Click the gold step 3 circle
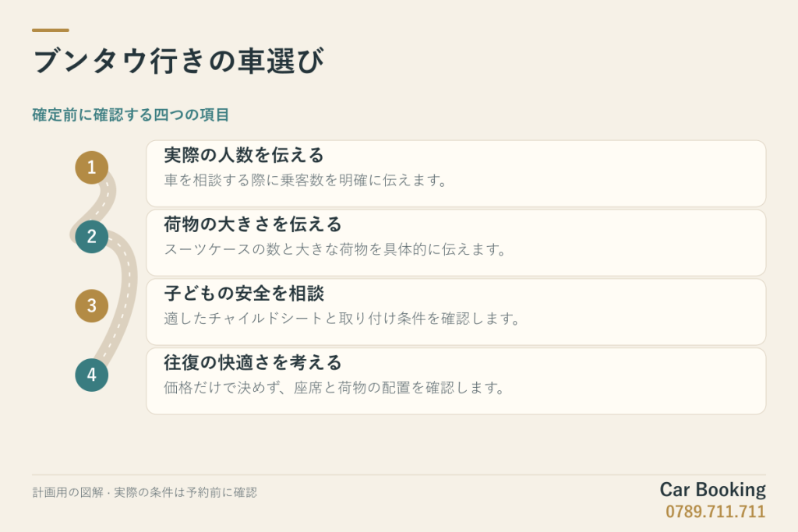 pyautogui.click(x=92, y=305)
